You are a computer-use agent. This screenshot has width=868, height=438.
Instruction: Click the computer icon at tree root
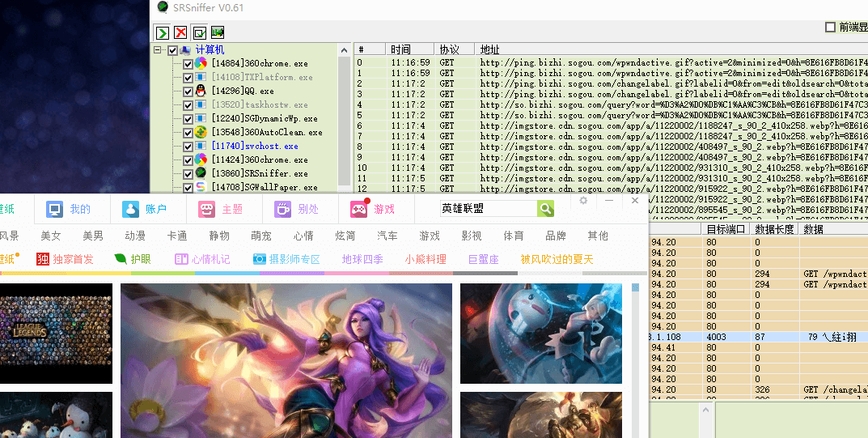pos(186,50)
